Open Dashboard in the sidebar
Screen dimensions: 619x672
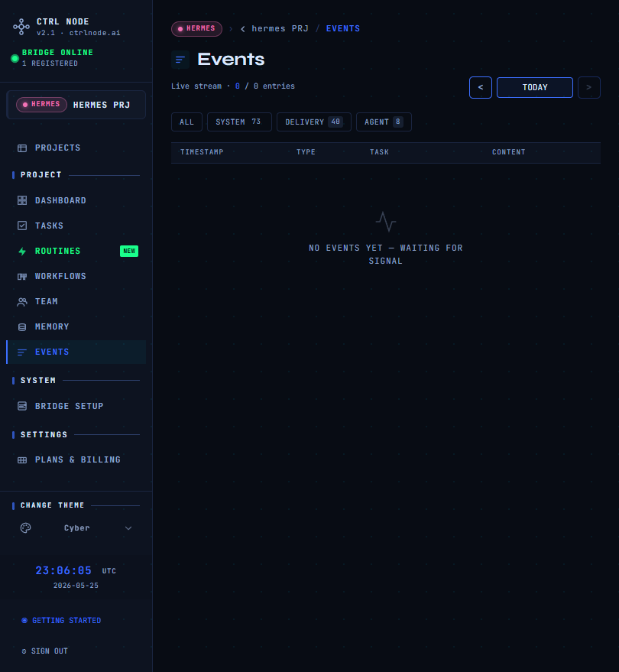click(x=76, y=200)
